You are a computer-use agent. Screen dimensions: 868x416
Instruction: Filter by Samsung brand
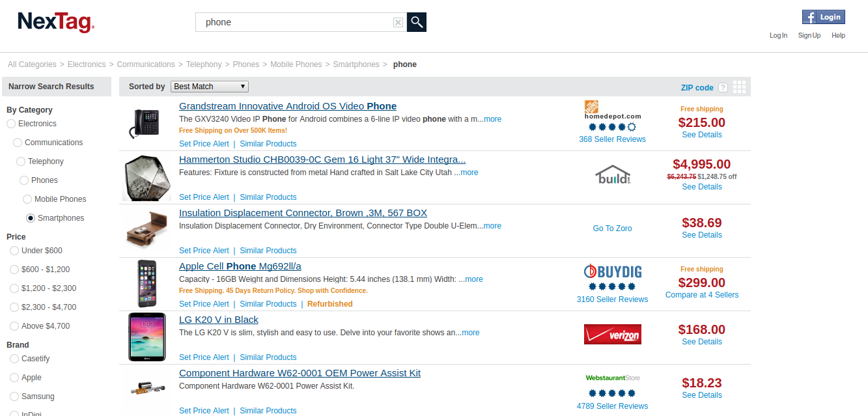(x=14, y=396)
